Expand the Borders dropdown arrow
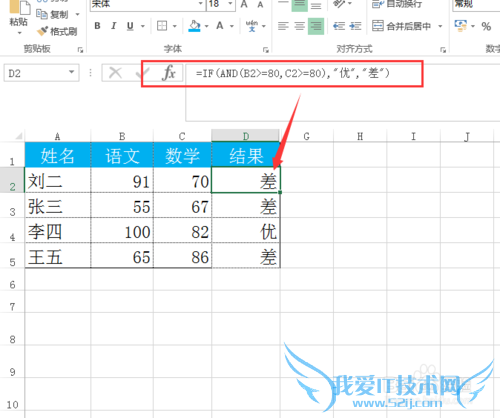Viewport: 500px width, 418px height. [x=174, y=26]
